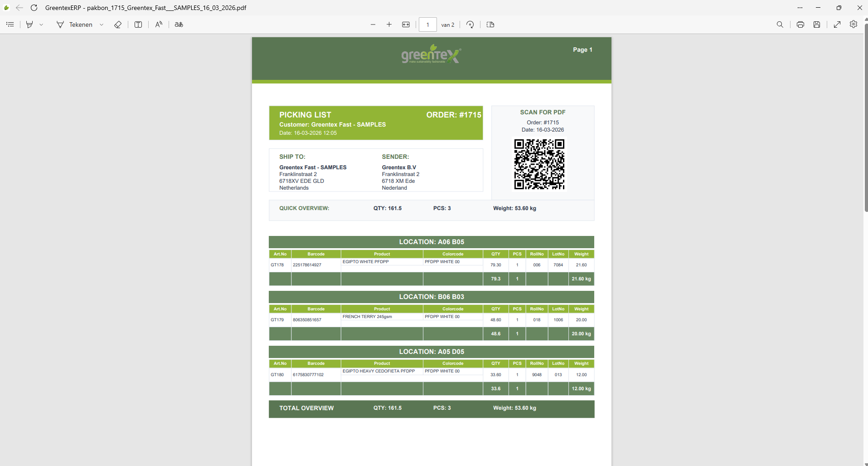Refresh the GreentexERP window
Screen dimensions: 868x466
(34, 8)
